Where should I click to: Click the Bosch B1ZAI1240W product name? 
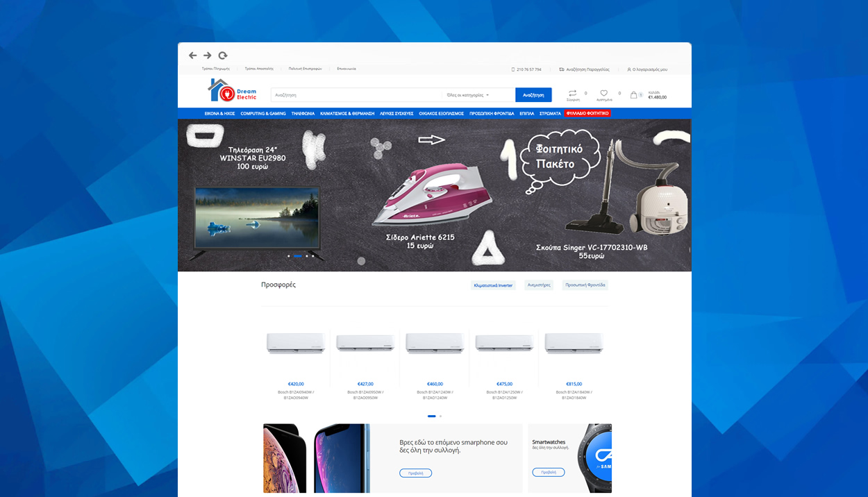coord(435,395)
